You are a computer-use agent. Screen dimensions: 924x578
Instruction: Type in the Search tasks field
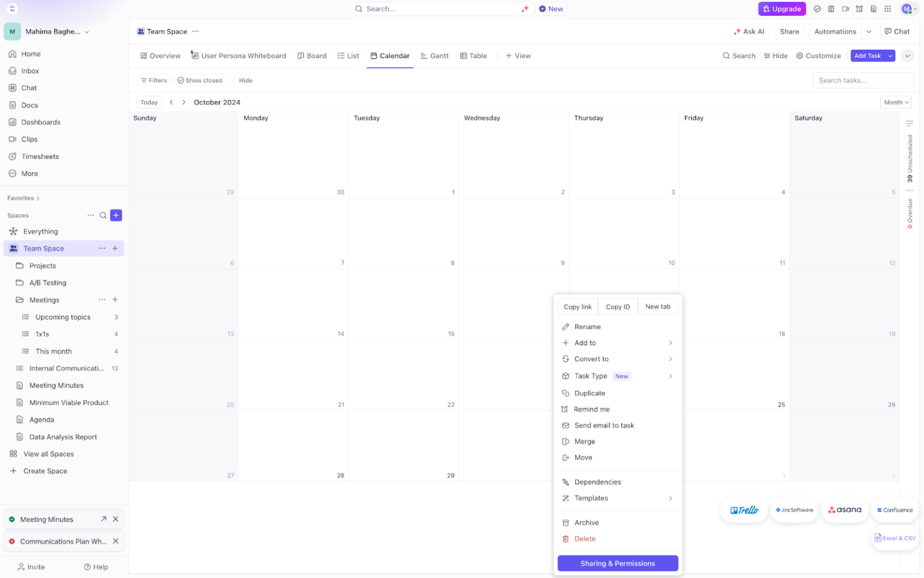tap(863, 79)
